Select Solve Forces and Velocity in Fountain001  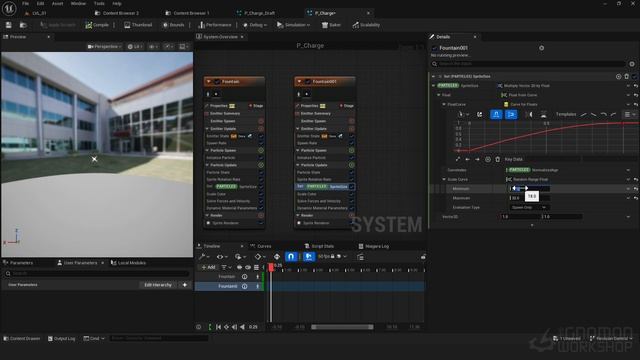pos(318,201)
